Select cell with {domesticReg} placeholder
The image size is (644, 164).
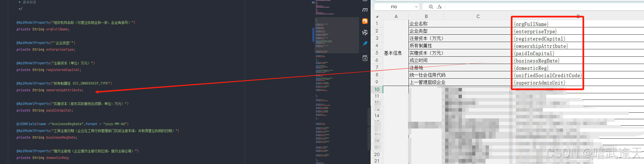click(578, 68)
